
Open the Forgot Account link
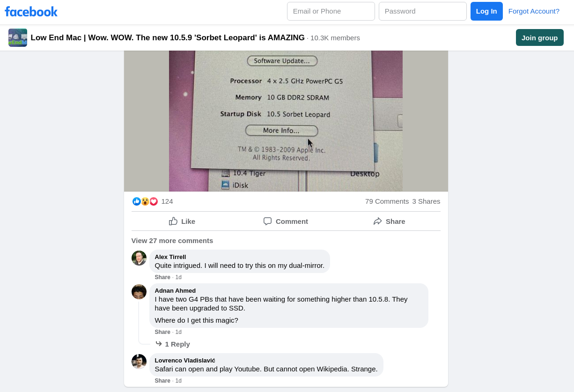[534, 11]
